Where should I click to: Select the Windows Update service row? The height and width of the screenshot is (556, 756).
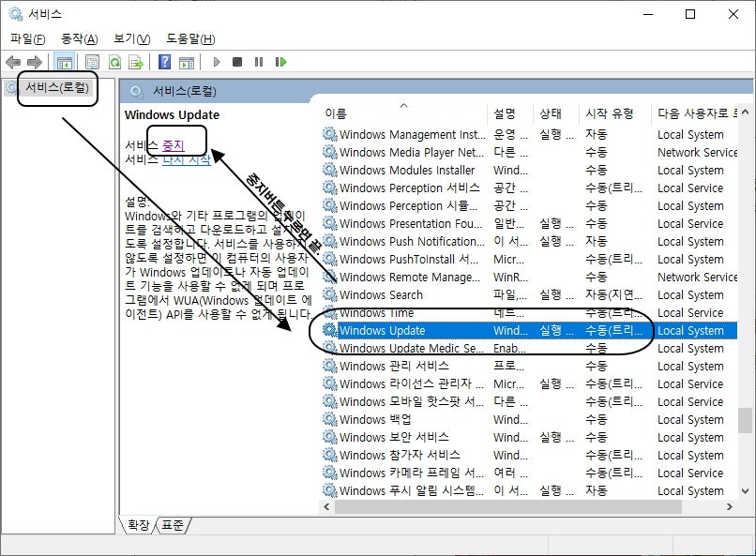[529, 331]
